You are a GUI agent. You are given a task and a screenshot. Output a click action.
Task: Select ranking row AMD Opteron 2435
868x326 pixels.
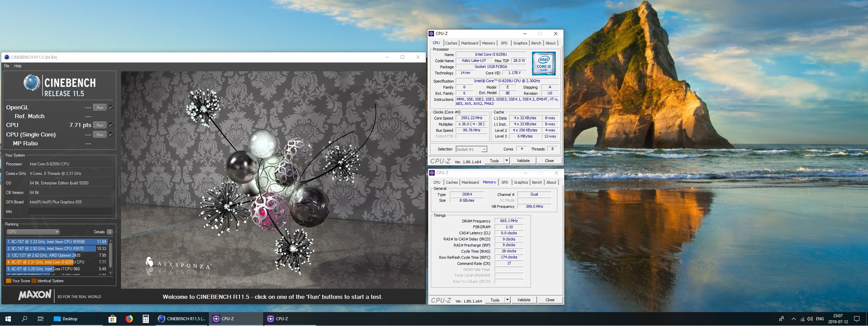57,255
